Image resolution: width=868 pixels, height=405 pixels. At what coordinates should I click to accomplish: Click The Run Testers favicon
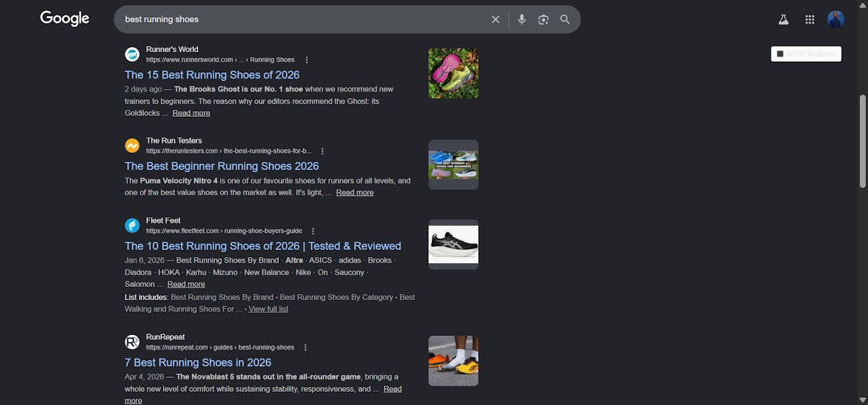click(x=132, y=145)
